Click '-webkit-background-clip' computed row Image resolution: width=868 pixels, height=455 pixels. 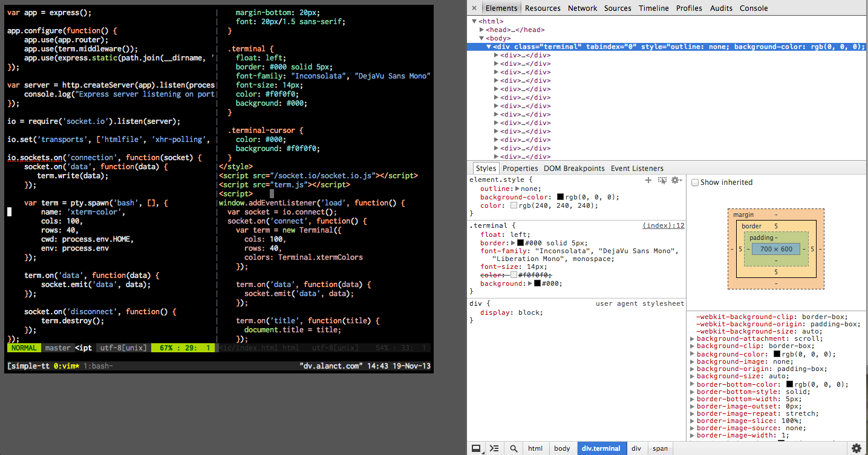coord(772,317)
